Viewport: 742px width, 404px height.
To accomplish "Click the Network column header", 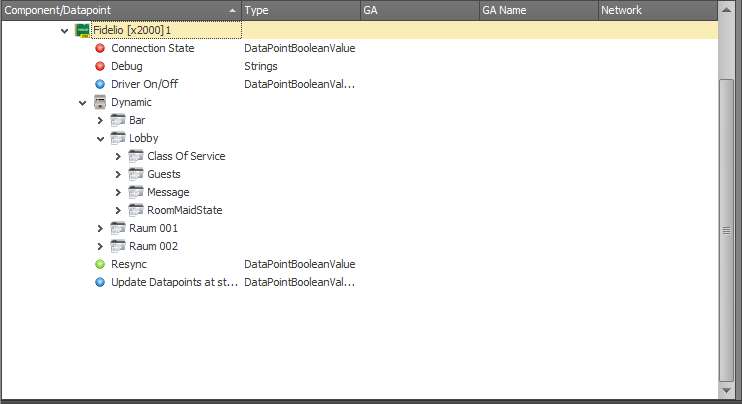I will click(658, 10).
